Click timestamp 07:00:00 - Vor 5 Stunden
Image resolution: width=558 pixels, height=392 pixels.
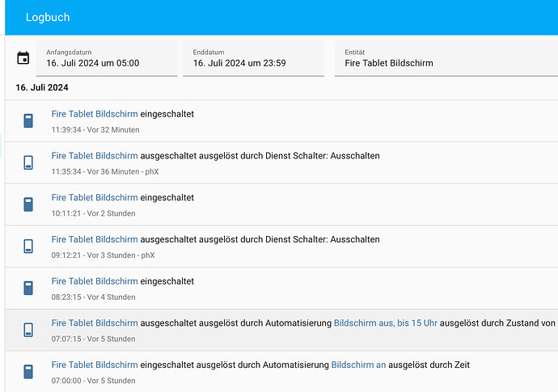(93, 381)
